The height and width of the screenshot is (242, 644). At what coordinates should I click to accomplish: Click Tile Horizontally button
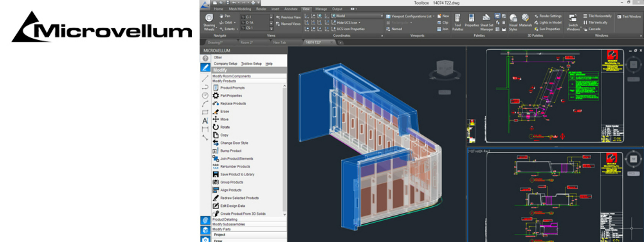[597, 16]
